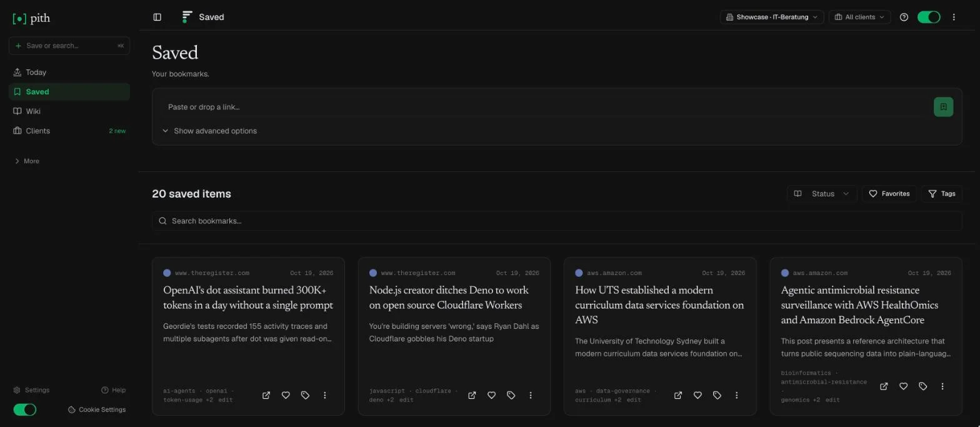Click aws.amazon.com on How UTS card
This screenshot has height=427, width=980.
click(614, 273)
